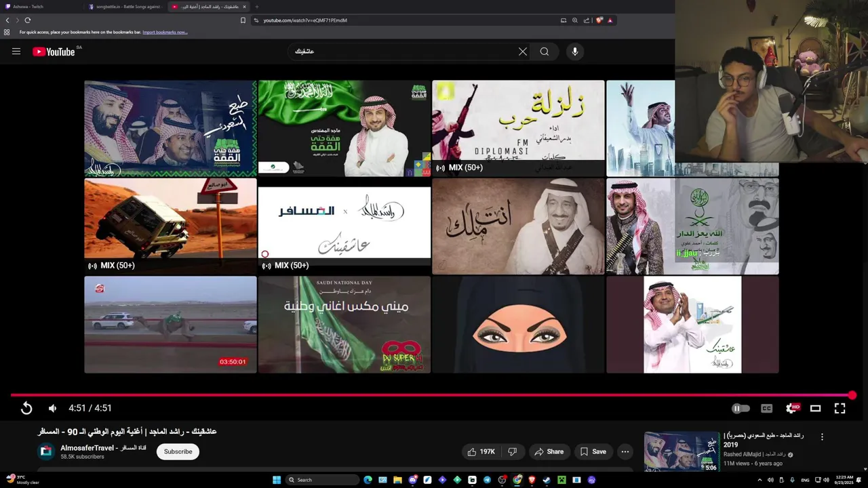Screen dimensions: 868x488
Task: Click the bookmark icon beside address bar
Action: [243, 20]
